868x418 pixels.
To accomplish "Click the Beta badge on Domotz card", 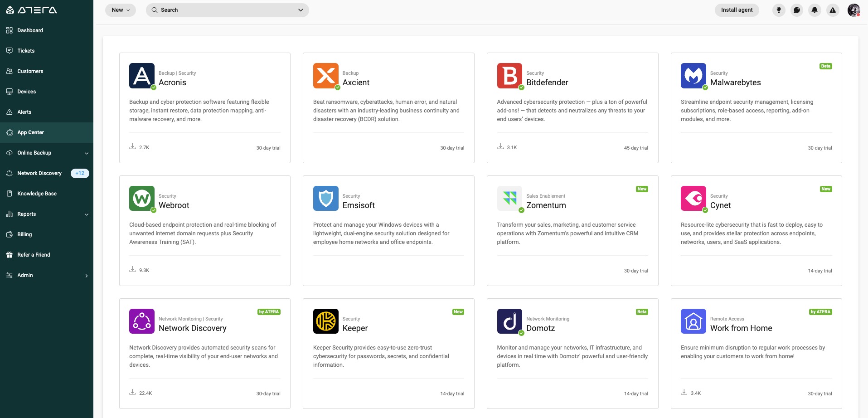I will 642,312.
